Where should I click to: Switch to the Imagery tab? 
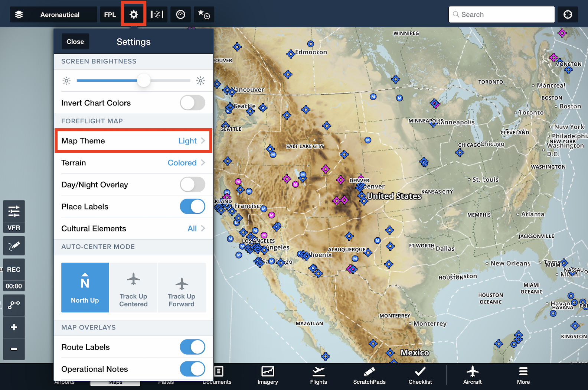[x=268, y=375]
